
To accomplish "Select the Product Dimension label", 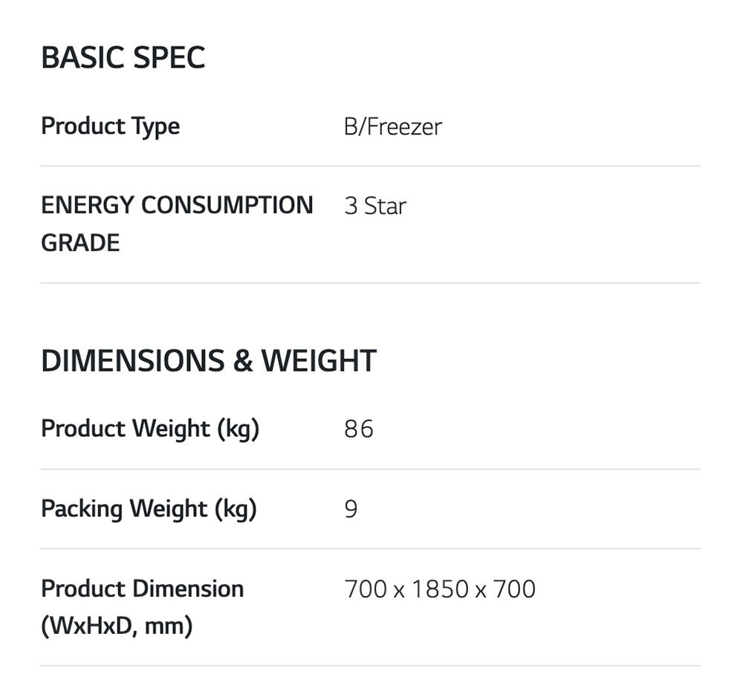I will 142,589.
